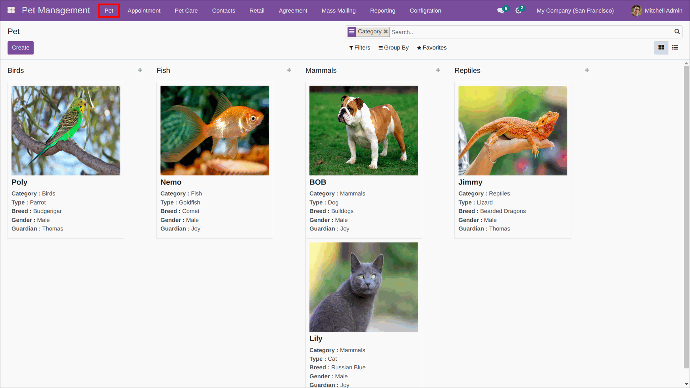690x388 pixels.
Task: Open Mitchell Admin user menu
Action: (657, 11)
